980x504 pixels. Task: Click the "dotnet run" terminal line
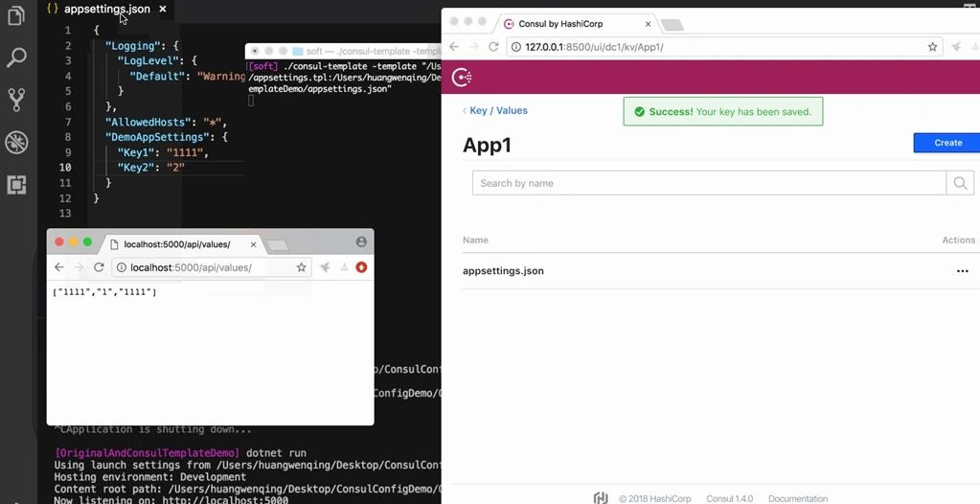[181, 452]
